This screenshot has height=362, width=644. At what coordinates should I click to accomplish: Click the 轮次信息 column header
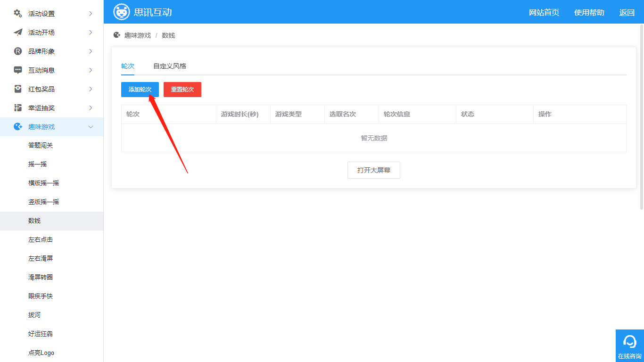click(417, 114)
